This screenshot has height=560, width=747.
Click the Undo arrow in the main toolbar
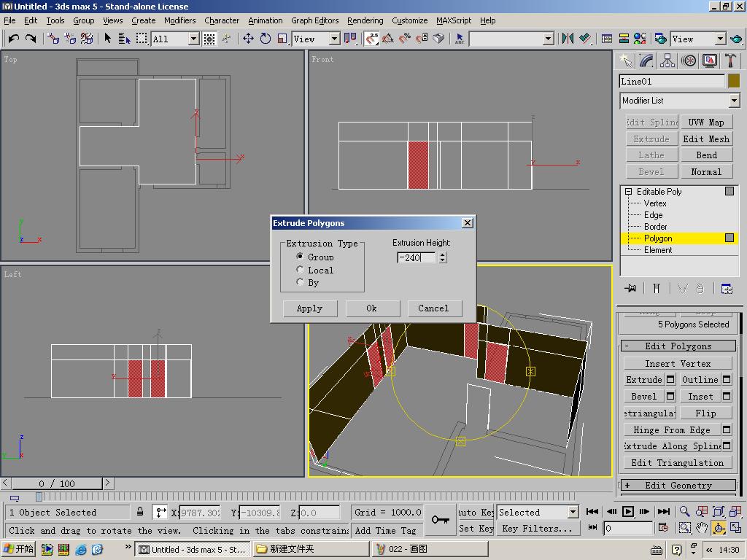coord(13,39)
